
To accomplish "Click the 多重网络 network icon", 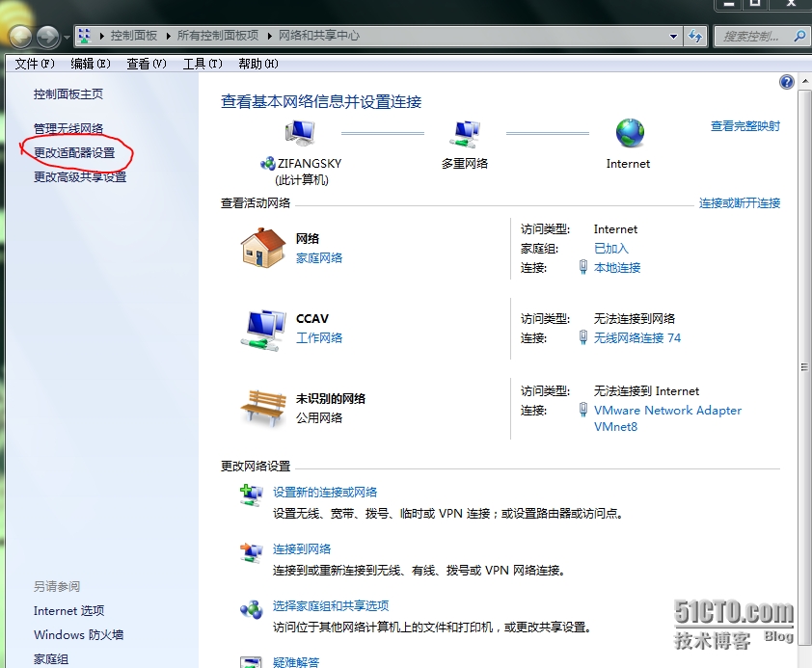I will click(465, 133).
